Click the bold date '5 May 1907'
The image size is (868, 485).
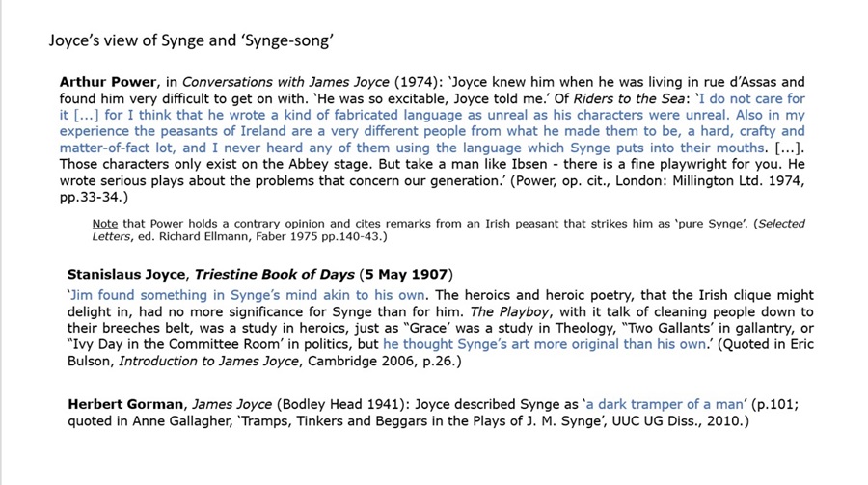406,275
